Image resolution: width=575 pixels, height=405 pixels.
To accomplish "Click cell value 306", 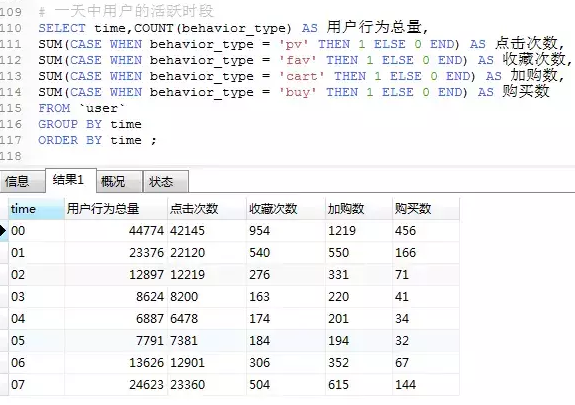I will point(260,363).
